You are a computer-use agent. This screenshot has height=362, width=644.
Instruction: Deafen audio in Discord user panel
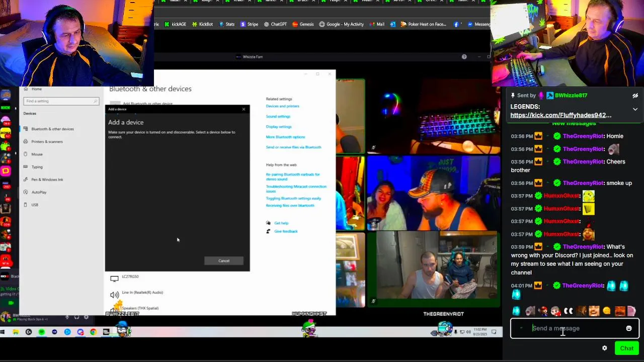pyautogui.click(x=76, y=317)
